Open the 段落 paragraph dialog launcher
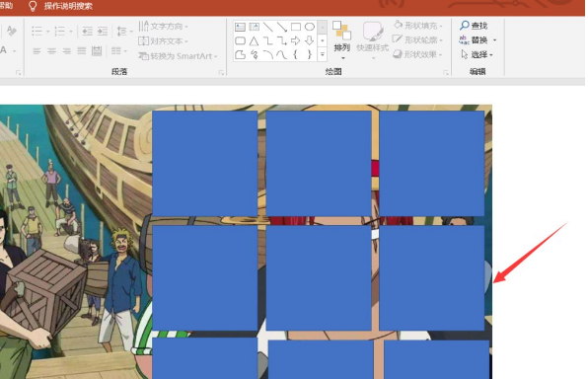This screenshot has height=379, width=588. click(221, 72)
